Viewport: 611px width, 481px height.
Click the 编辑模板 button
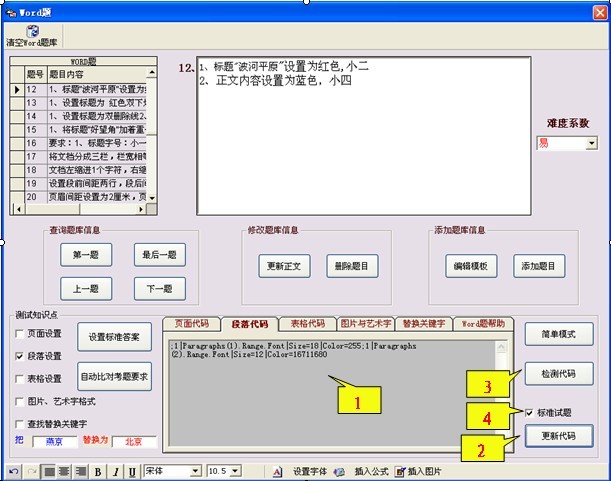pos(471,266)
